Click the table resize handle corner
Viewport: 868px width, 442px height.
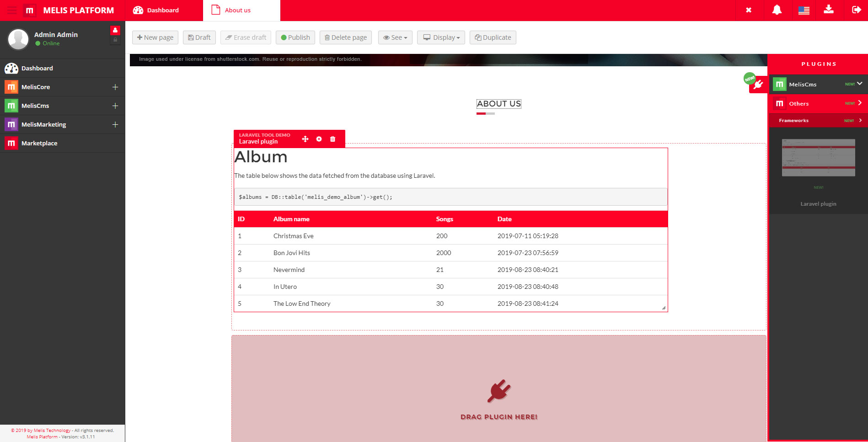click(x=664, y=308)
